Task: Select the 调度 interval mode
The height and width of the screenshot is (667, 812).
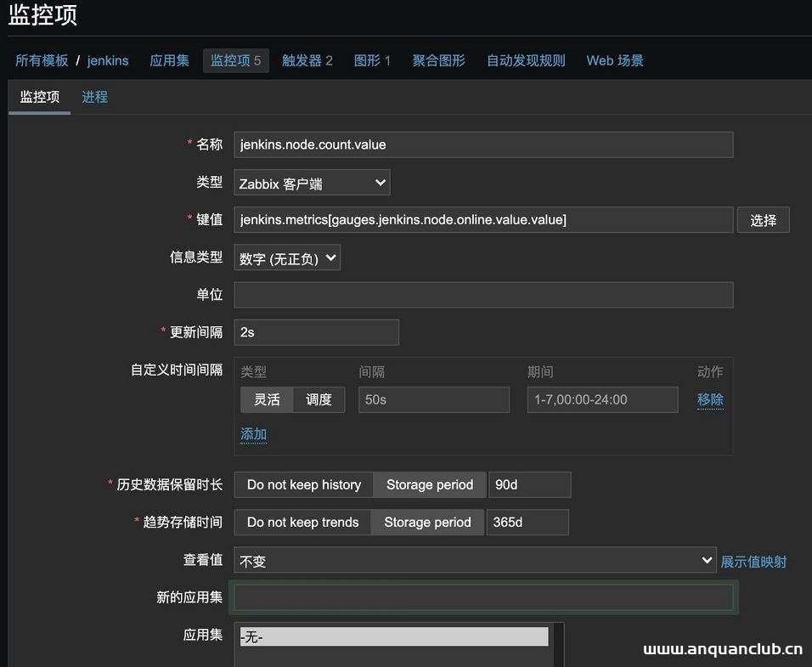Action: (x=319, y=399)
